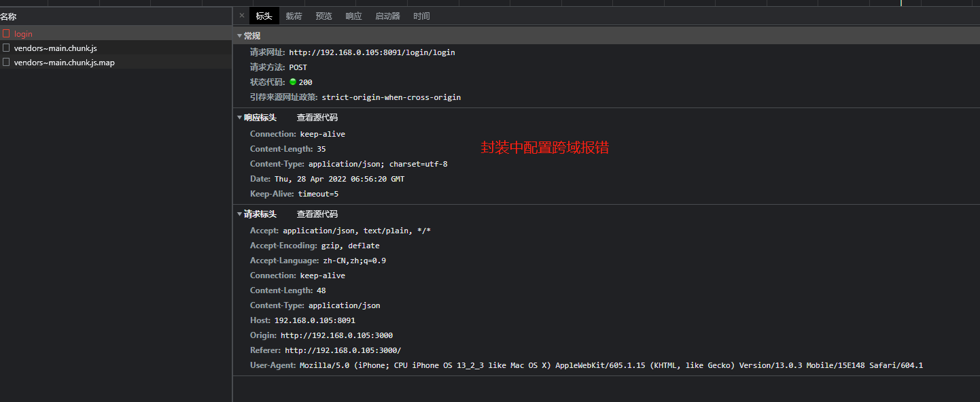Switch to the 标头 tab
The height and width of the screenshot is (402, 980).
(264, 16)
